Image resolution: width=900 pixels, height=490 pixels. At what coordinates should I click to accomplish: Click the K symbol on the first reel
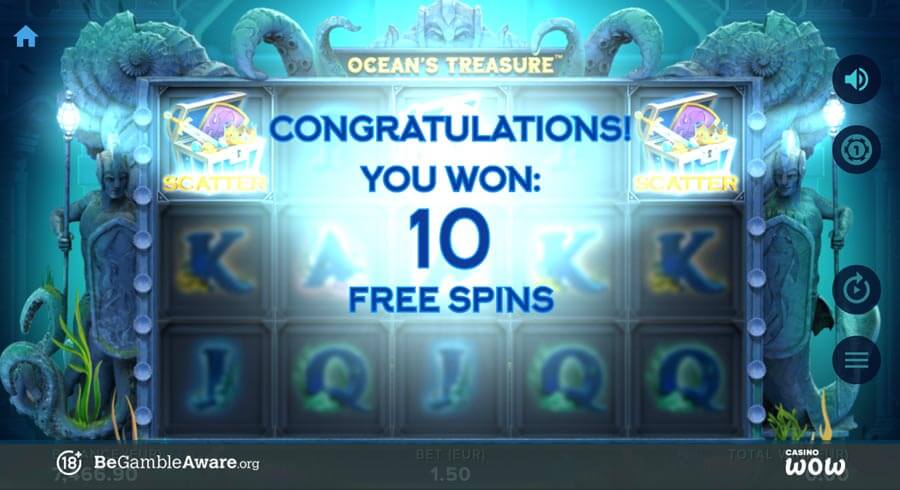214,262
